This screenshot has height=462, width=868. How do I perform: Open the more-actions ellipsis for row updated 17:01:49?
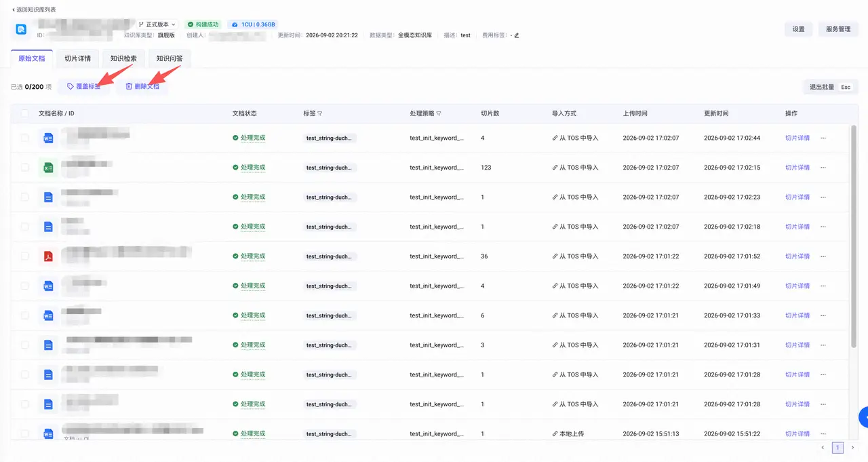(x=823, y=286)
